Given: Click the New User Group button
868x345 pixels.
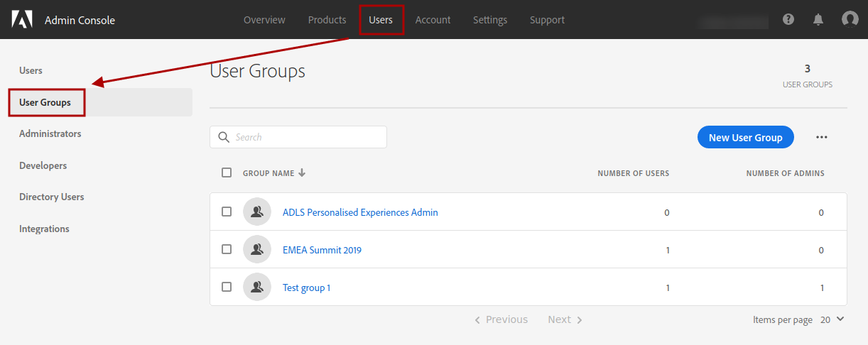Looking at the screenshot, I should [x=745, y=137].
